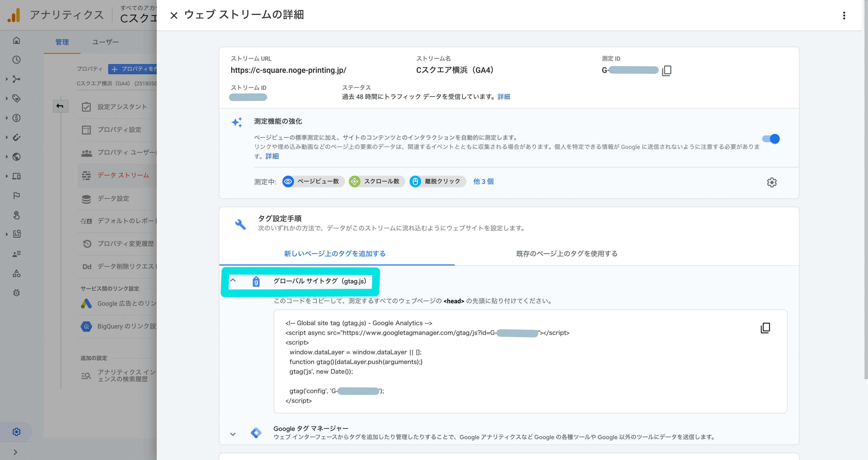
Task: Switch to use existing on-page tag tab
Action: pyautogui.click(x=567, y=254)
